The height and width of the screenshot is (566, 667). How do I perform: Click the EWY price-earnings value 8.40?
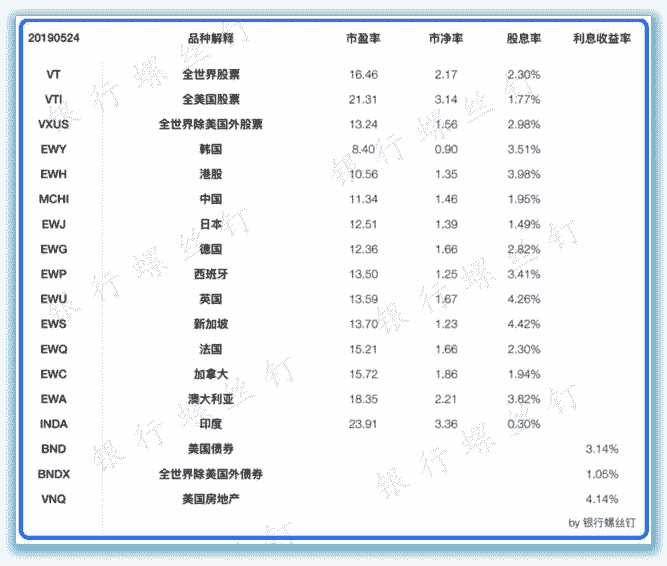click(x=363, y=150)
